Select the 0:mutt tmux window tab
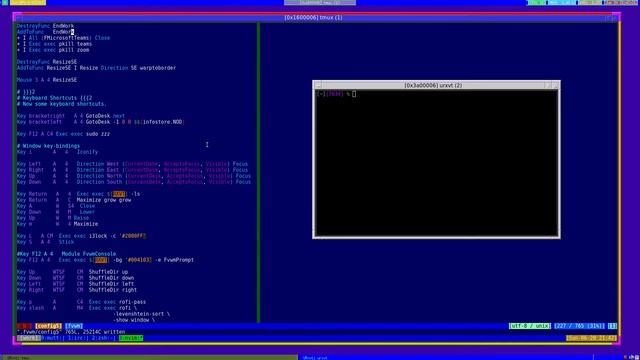This screenshot has width=640, height=360. [x=53, y=338]
